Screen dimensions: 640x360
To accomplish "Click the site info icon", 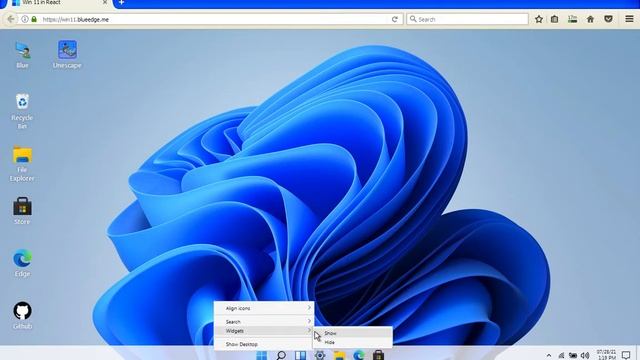I will 24,19.
